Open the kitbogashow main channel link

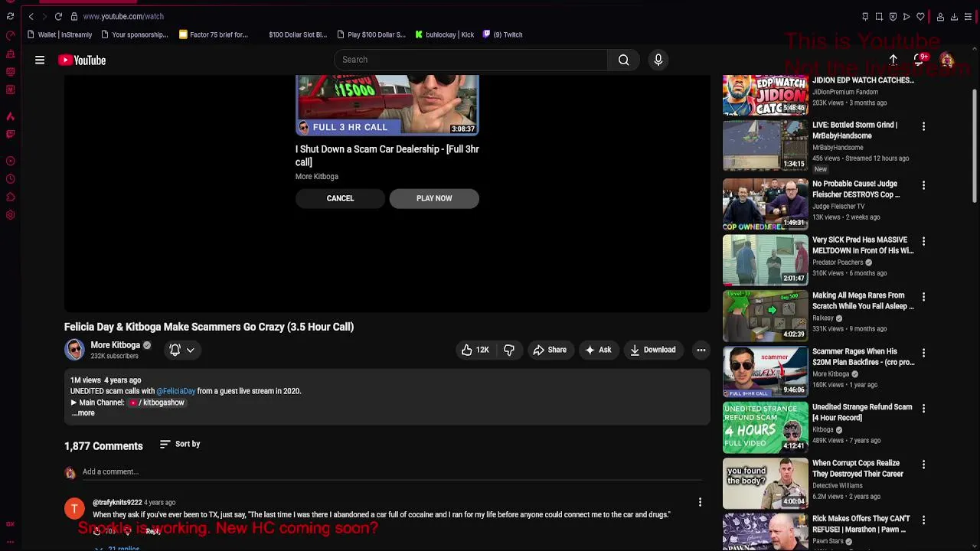(157, 403)
